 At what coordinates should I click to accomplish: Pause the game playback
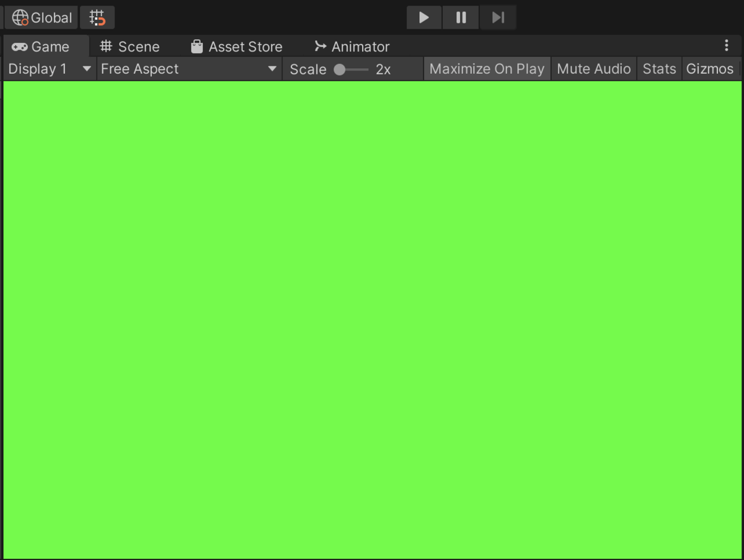461,17
